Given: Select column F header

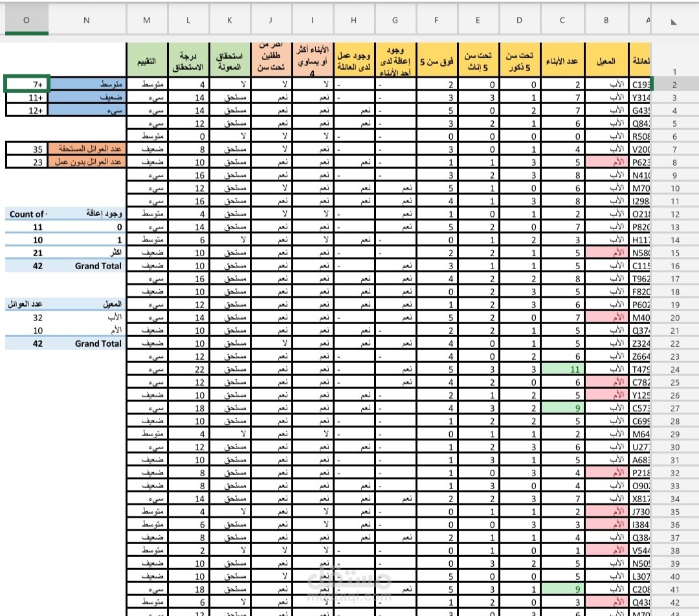Looking at the screenshot, I should [x=436, y=20].
